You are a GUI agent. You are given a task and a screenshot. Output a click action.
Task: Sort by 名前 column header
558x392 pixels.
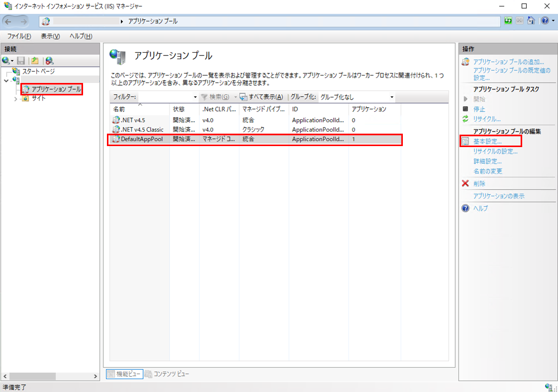pyautogui.click(x=140, y=109)
